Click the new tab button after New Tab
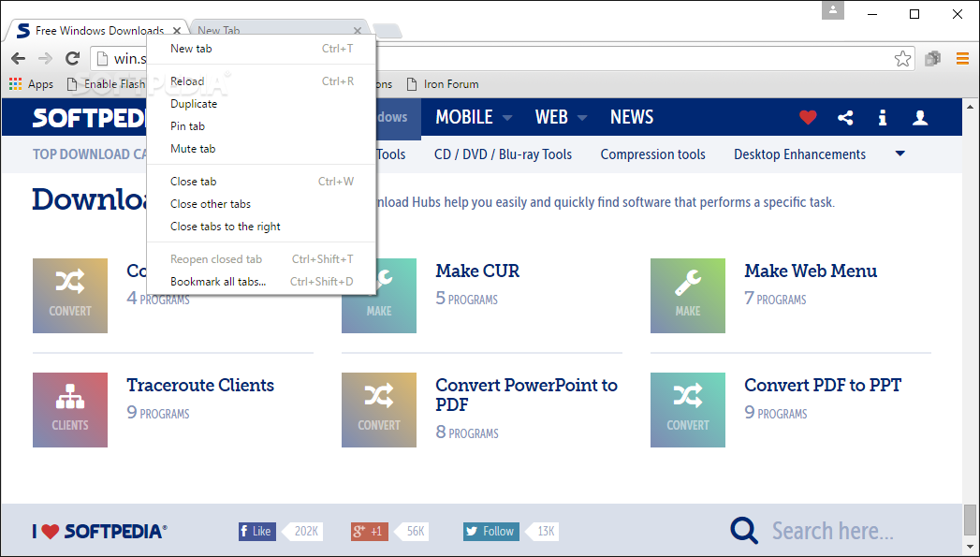Image resolution: width=980 pixels, height=557 pixels. coord(387,31)
